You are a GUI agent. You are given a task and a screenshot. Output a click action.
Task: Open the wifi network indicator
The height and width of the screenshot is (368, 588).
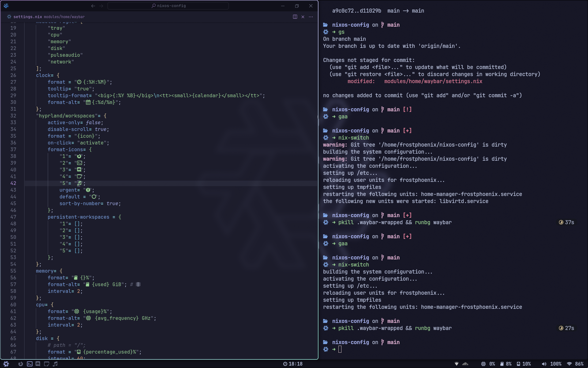point(575,364)
